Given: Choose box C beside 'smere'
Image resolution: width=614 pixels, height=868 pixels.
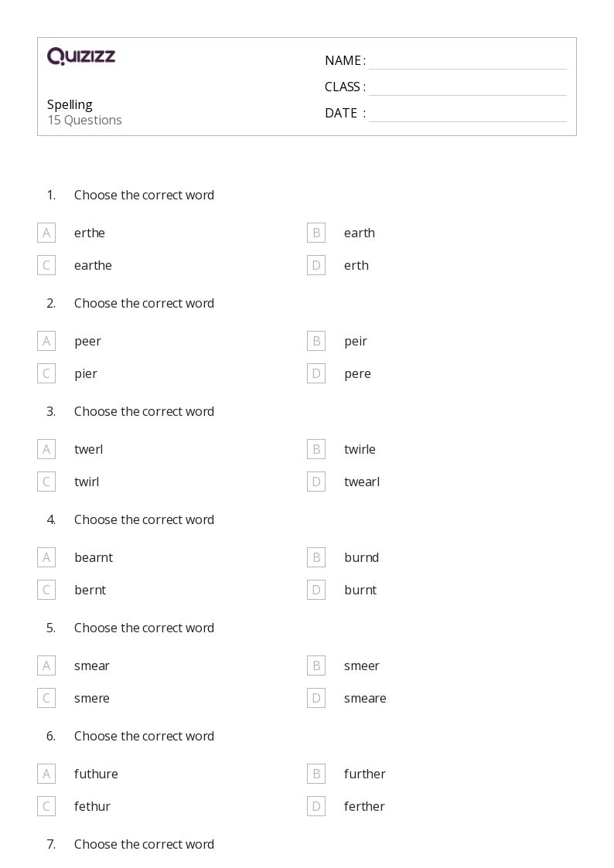Looking at the screenshot, I should 46,698.
